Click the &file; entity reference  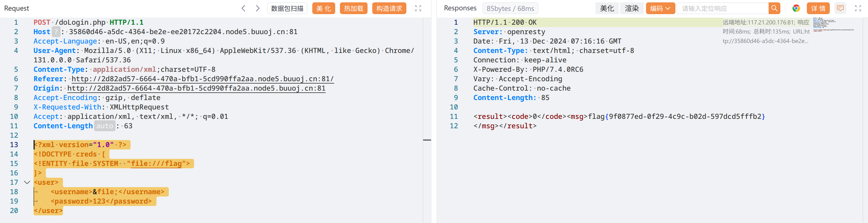pyautogui.click(x=105, y=192)
